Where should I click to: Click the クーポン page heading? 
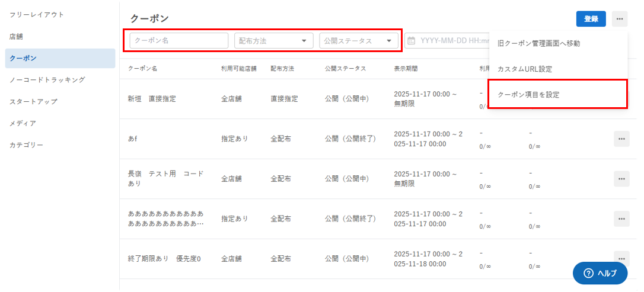point(149,18)
